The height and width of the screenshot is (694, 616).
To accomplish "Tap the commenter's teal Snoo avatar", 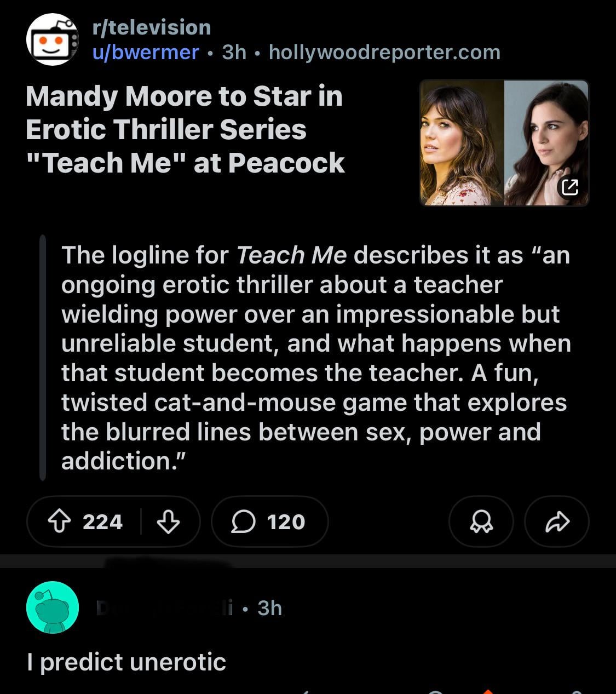I will [53, 607].
